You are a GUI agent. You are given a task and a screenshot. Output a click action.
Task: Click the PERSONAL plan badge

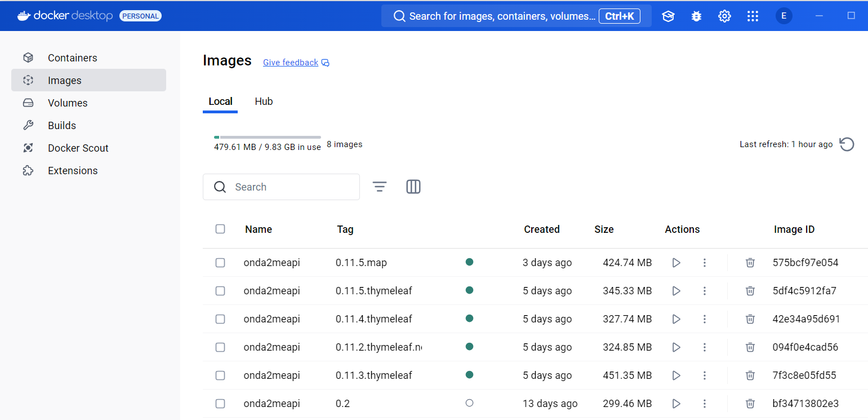(141, 16)
